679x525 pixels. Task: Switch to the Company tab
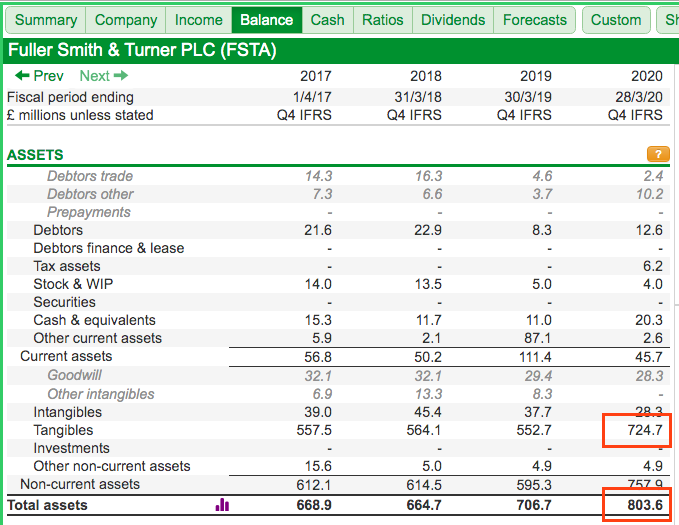coord(126,20)
